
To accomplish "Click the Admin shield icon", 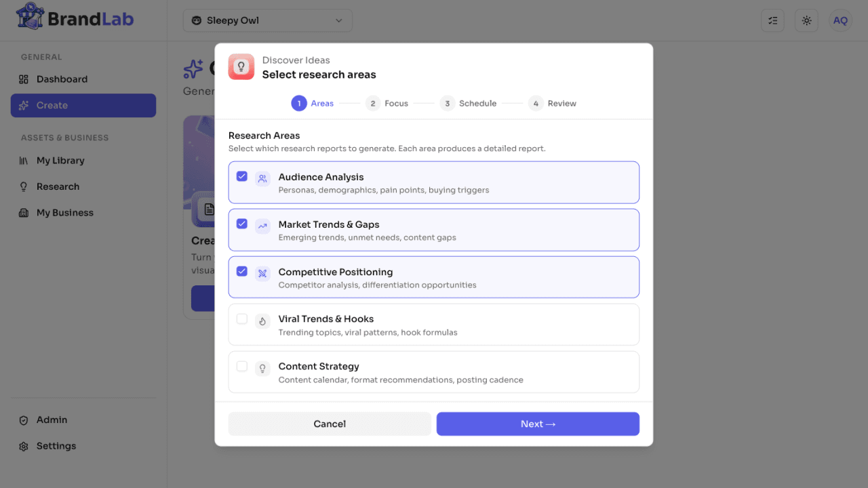I will [24, 420].
